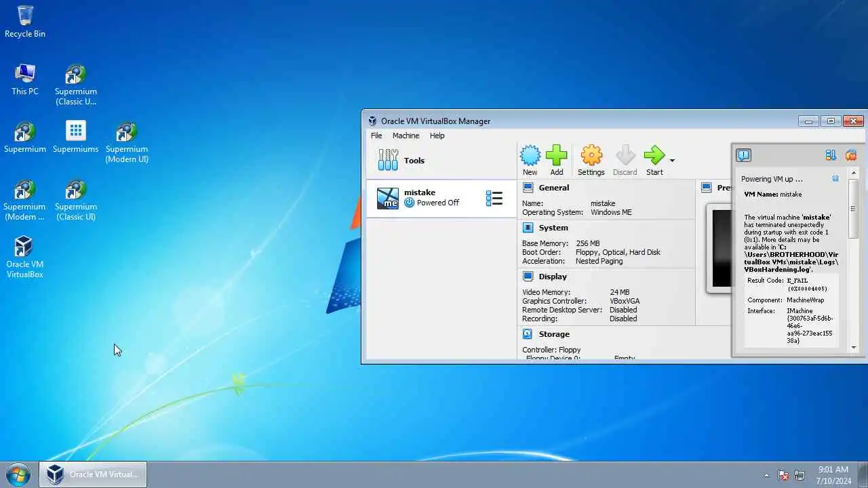Select the Supermium (Classic U... icon beside This PC
The width and height of the screenshot is (868, 488).
coord(76,85)
